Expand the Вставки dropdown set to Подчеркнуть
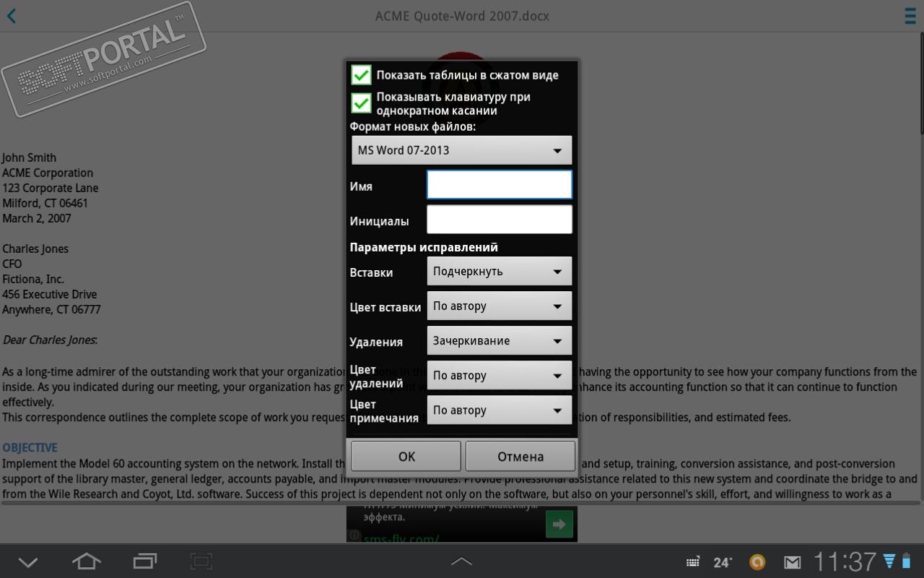 coord(500,272)
